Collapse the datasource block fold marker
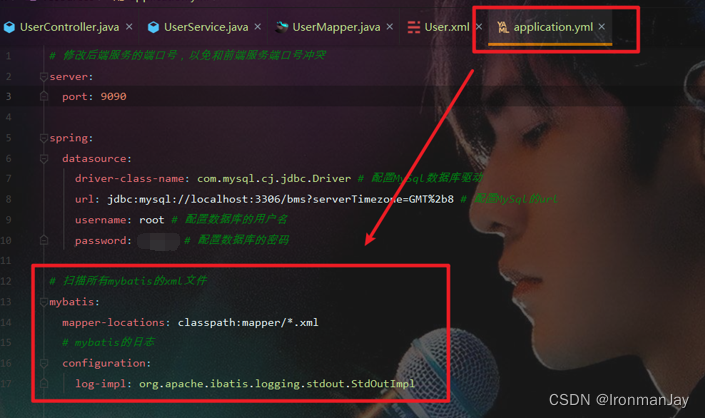 [44, 159]
